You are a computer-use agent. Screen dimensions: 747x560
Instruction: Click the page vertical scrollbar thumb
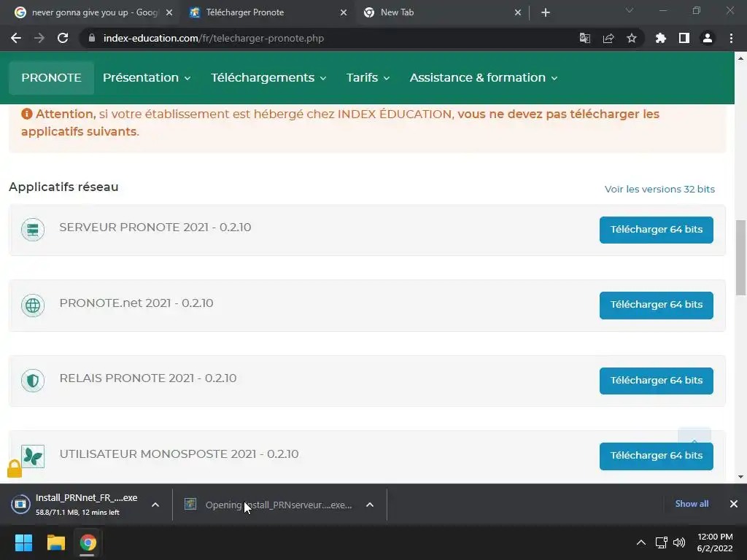(x=741, y=257)
